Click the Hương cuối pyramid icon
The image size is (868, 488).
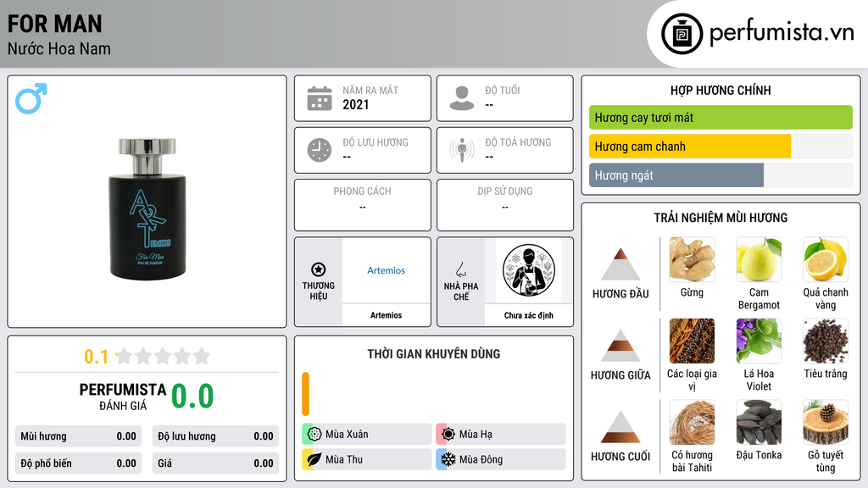(x=620, y=427)
